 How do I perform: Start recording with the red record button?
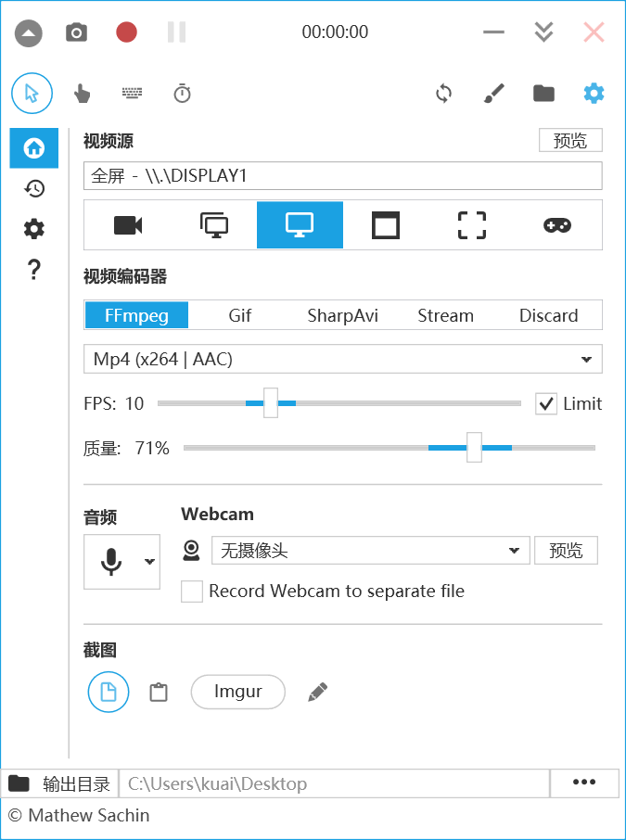click(126, 32)
